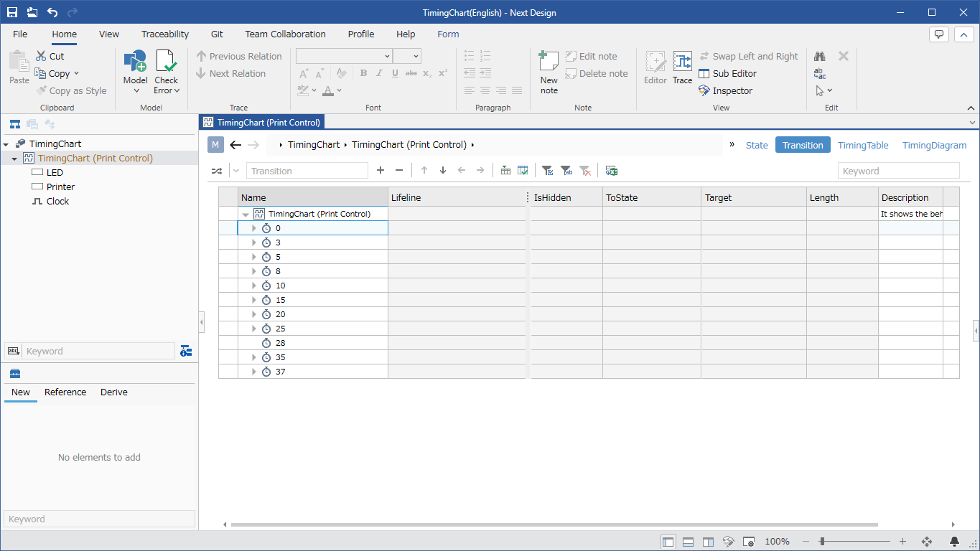
Task: Select the Derive tab in toolbox
Action: [114, 392]
